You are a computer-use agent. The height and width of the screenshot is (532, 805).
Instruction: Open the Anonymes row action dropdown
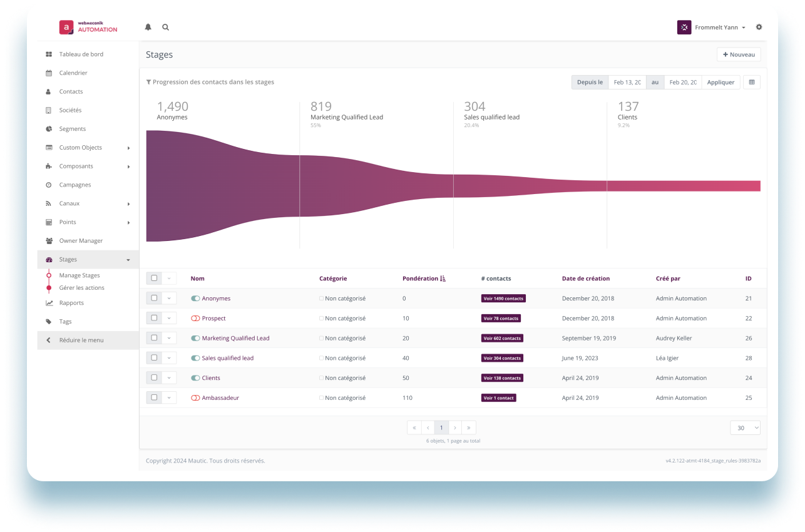169,298
